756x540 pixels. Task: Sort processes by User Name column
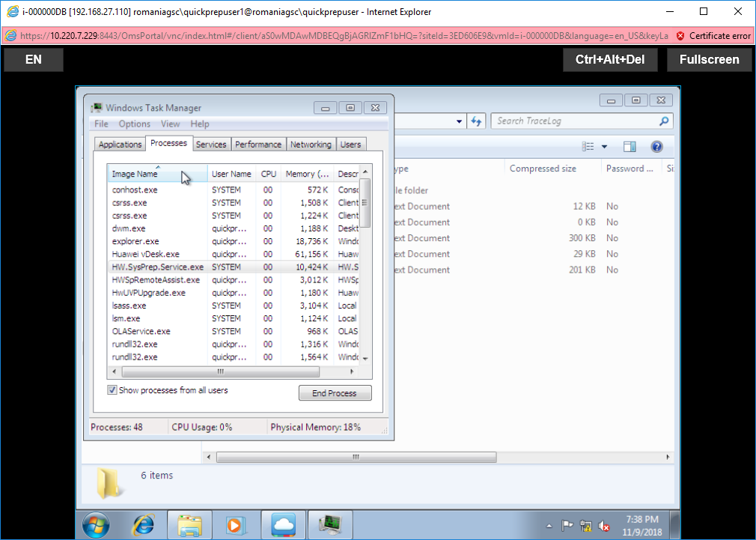(x=231, y=174)
